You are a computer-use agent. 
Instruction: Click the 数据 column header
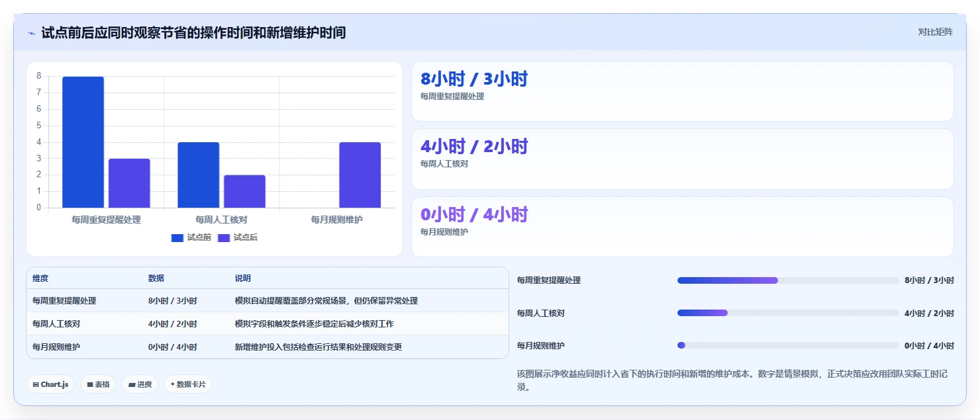[156, 278]
